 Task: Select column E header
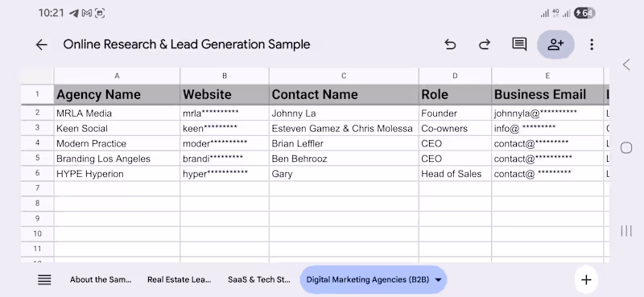click(547, 76)
